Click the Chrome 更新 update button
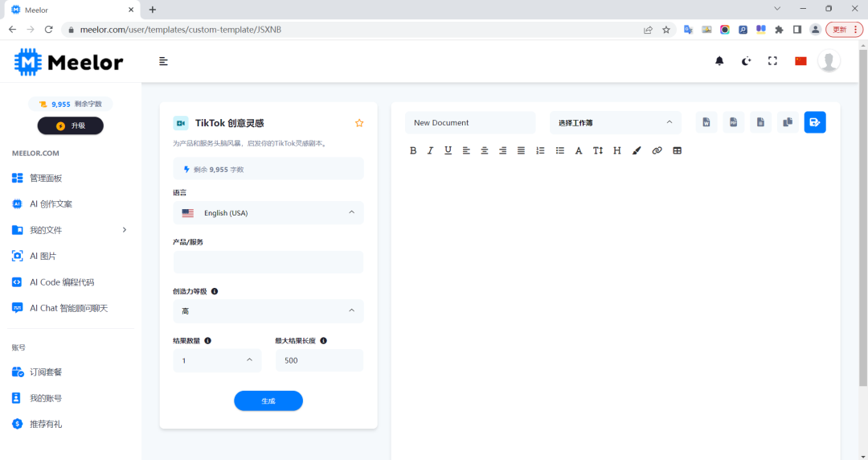 pyautogui.click(x=844, y=30)
